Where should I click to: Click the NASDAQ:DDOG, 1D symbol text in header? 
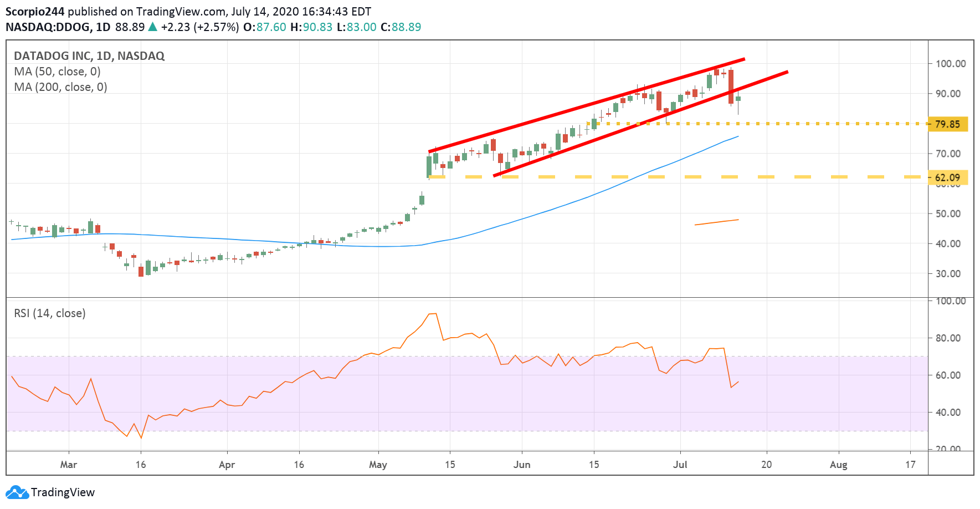[58, 27]
